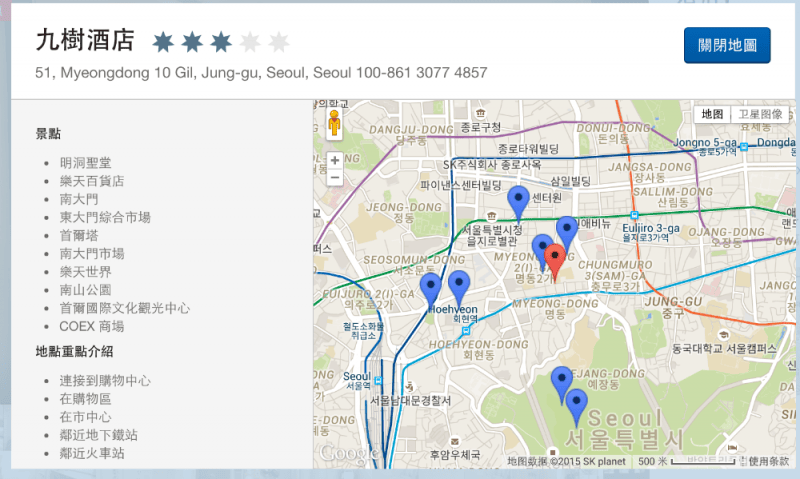Select the Street View pegman icon
800x479 pixels.
coord(334,124)
